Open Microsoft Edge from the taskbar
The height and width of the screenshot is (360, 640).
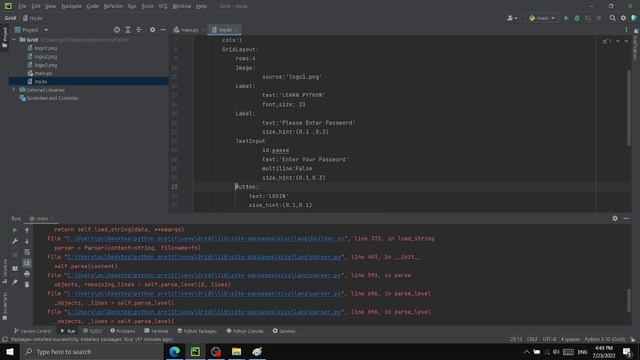coord(175,351)
